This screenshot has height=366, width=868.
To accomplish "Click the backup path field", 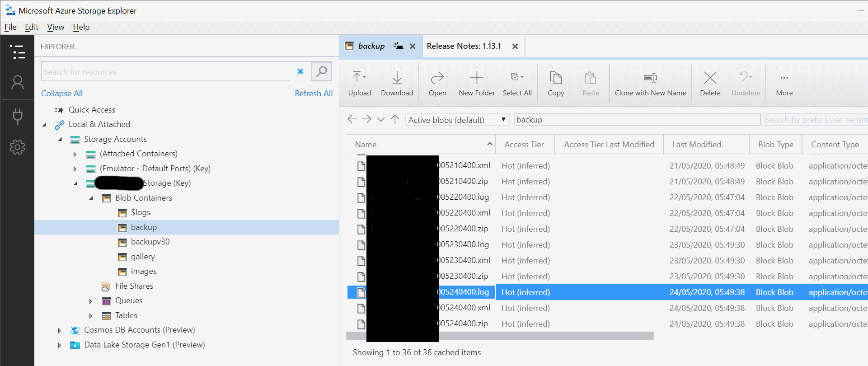I will point(637,120).
